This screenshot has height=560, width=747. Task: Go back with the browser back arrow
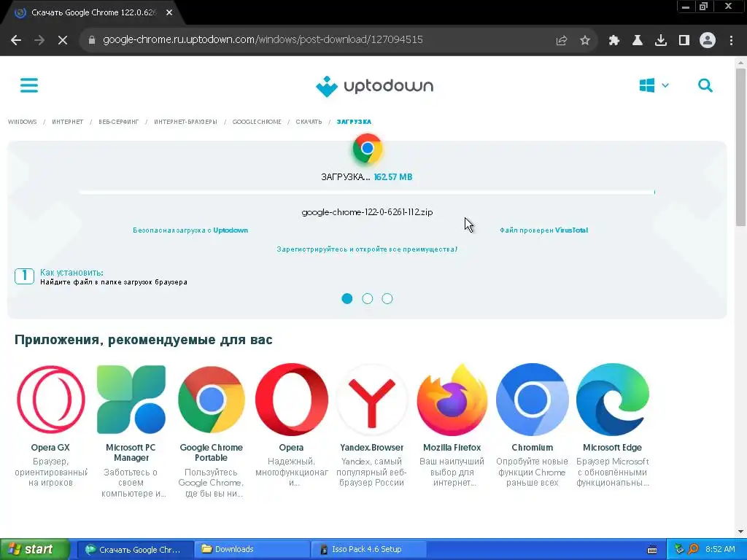click(x=16, y=40)
